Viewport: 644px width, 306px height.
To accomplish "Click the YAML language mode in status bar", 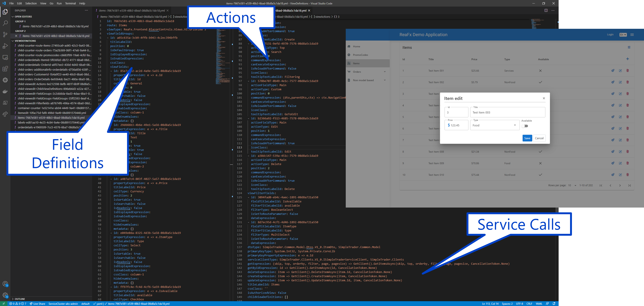I will coord(539,304).
